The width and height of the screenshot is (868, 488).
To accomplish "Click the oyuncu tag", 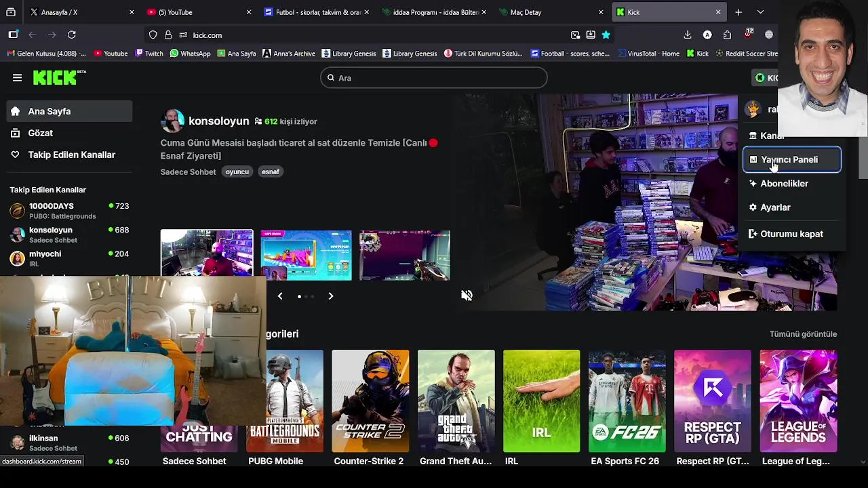I will click(237, 172).
